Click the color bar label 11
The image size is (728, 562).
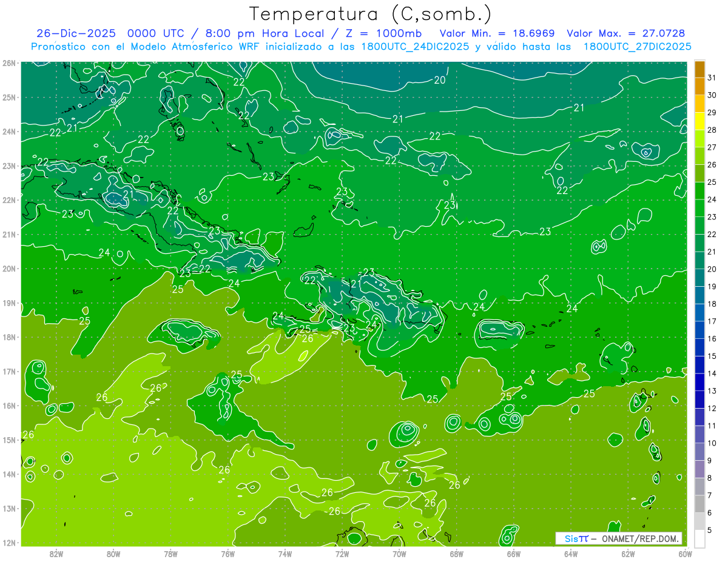coord(712,426)
